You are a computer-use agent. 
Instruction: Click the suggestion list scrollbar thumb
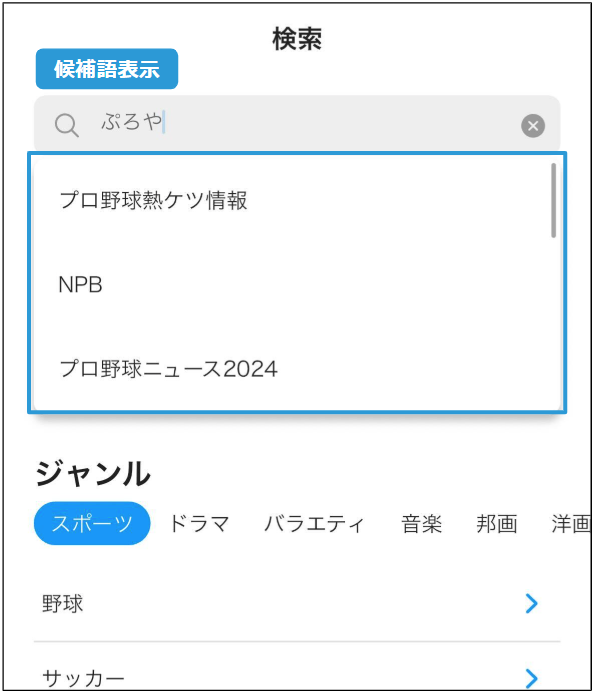pos(553,200)
